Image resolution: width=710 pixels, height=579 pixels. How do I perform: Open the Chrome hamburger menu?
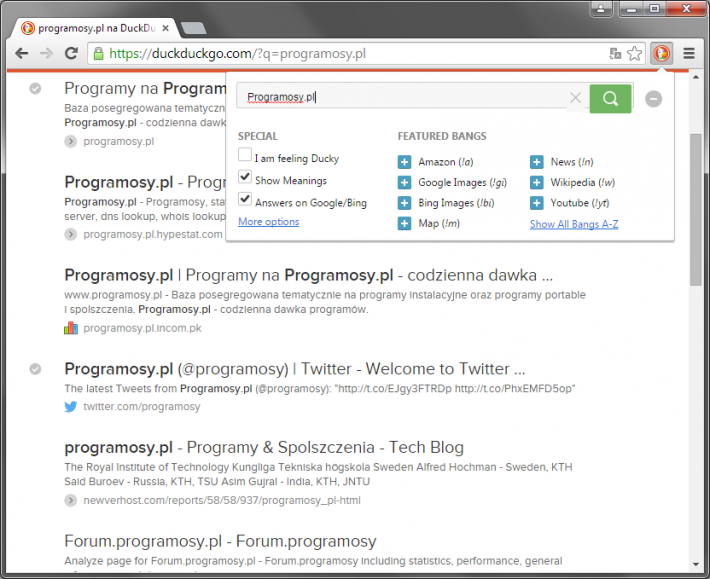tap(689, 53)
